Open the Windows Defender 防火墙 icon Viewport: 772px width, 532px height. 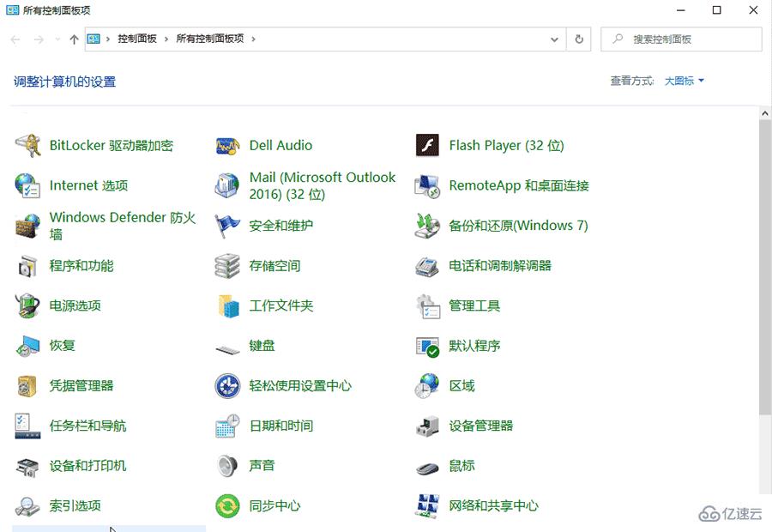[x=27, y=226]
